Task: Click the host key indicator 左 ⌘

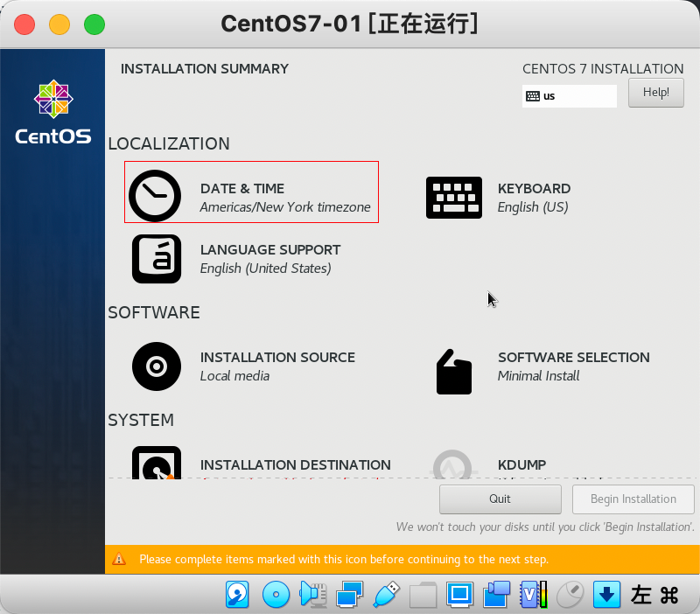Action: (654, 595)
